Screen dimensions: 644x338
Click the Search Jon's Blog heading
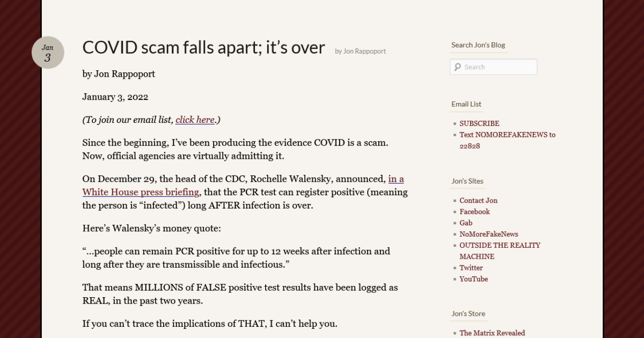(x=478, y=45)
